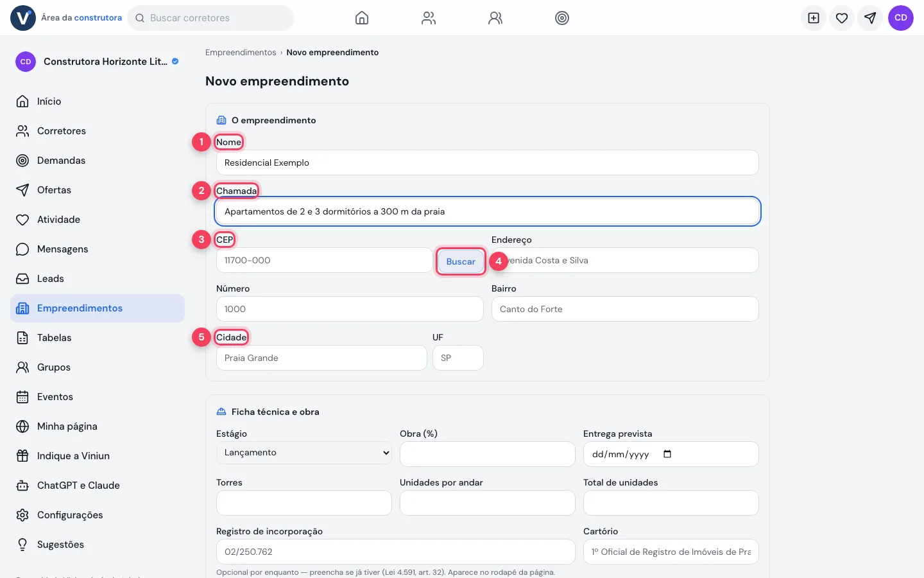Click the Buscar CEP button
The height and width of the screenshot is (578, 924).
pos(461,261)
